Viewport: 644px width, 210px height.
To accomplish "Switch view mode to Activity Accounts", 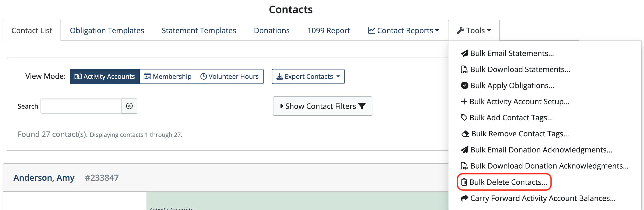I will pos(105,76).
